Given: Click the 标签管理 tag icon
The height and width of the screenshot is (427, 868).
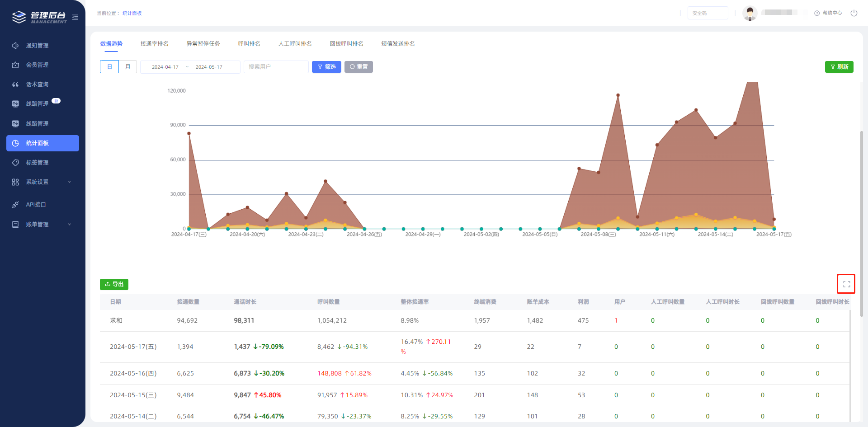Looking at the screenshot, I should pyautogui.click(x=15, y=163).
